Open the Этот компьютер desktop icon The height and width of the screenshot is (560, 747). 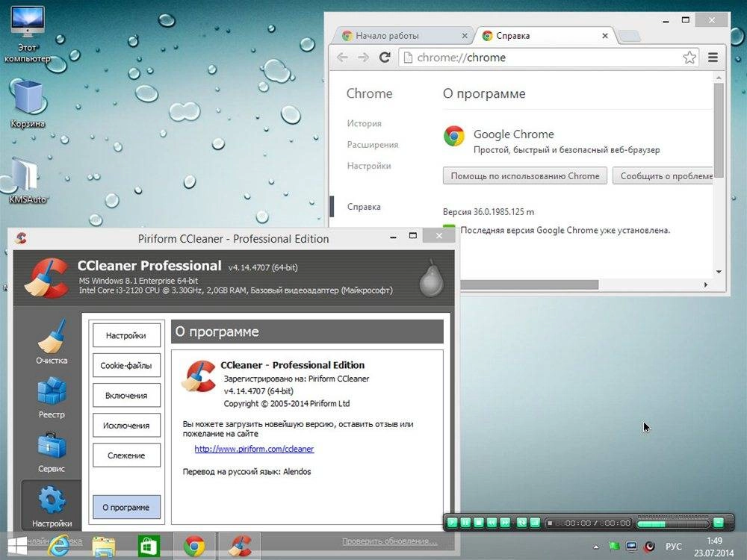[x=27, y=34]
